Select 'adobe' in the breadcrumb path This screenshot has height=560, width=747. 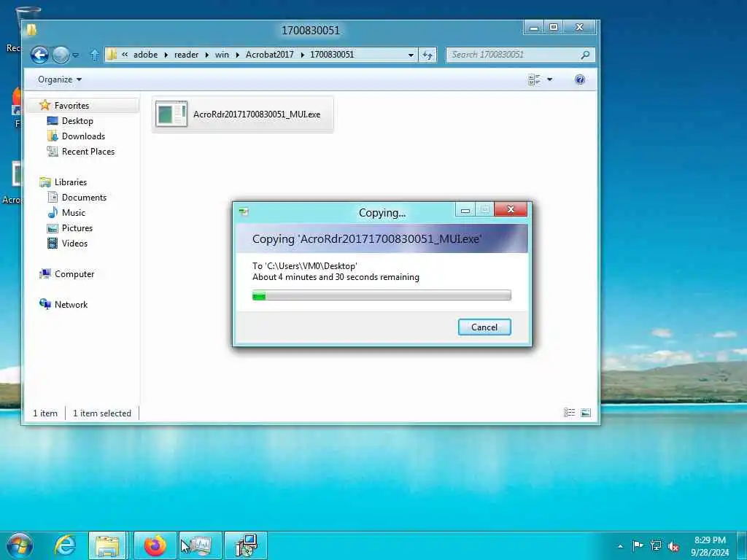(145, 54)
